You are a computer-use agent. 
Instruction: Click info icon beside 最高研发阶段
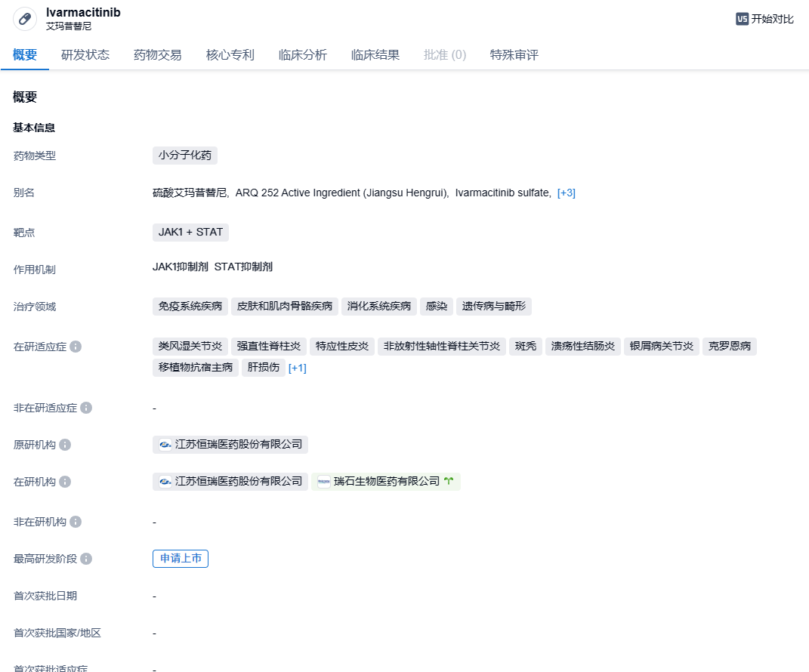pos(86,559)
